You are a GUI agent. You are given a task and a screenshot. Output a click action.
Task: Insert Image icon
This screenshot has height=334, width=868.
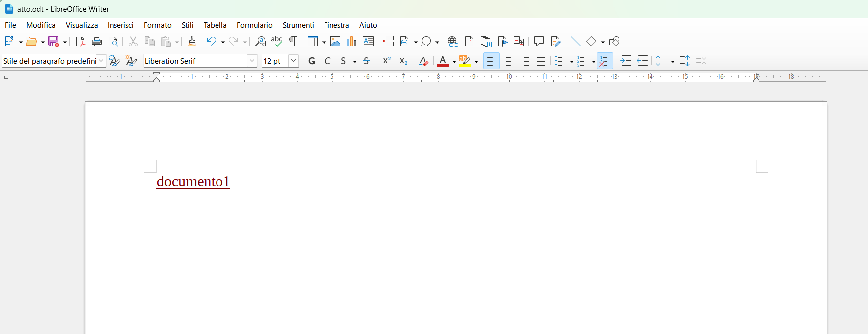click(335, 42)
